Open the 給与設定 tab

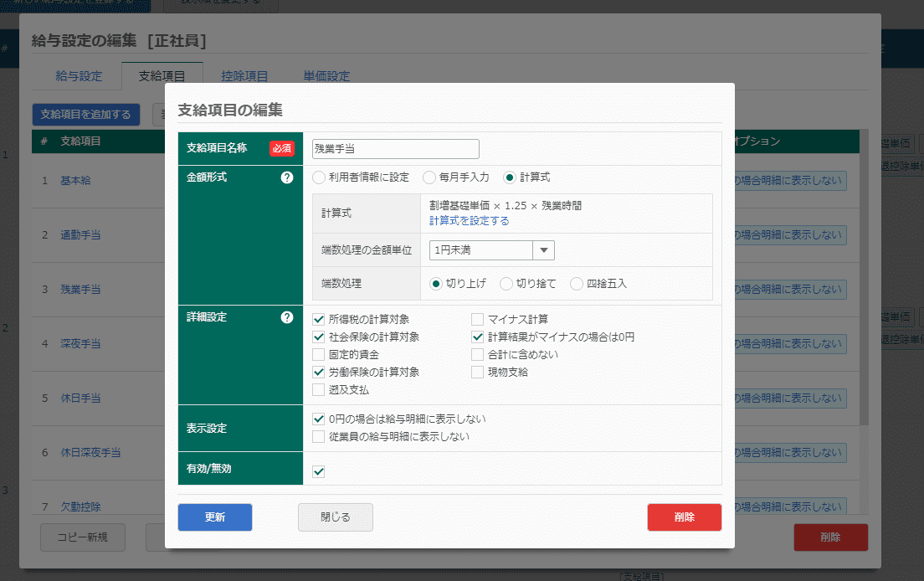pos(79,76)
